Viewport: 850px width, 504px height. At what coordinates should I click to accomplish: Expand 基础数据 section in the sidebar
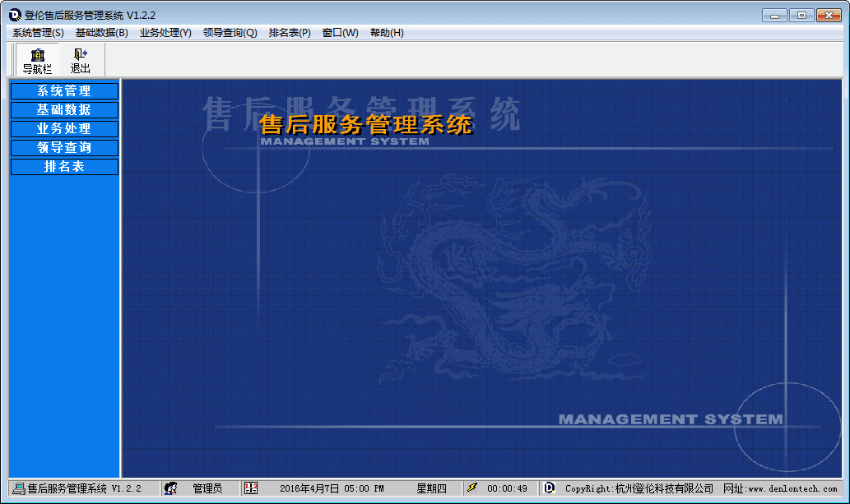pyautogui.click(x=64, y=110)
